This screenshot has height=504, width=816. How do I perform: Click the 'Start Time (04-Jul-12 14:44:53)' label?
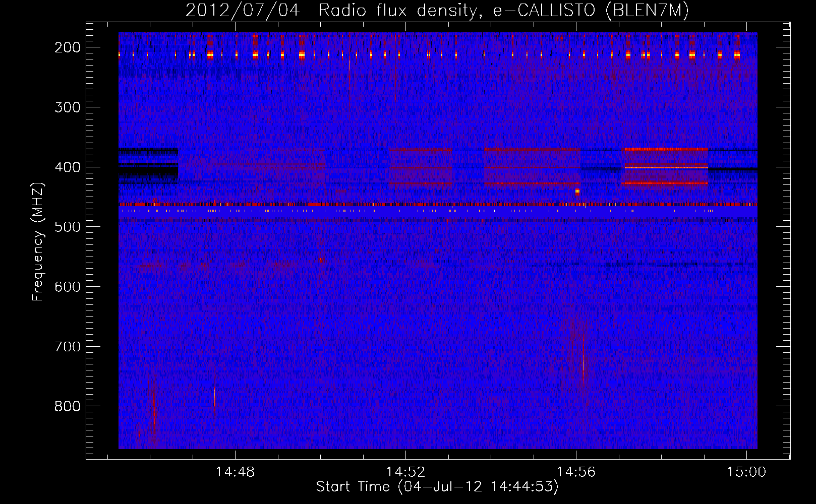click(x=437, y=487)
